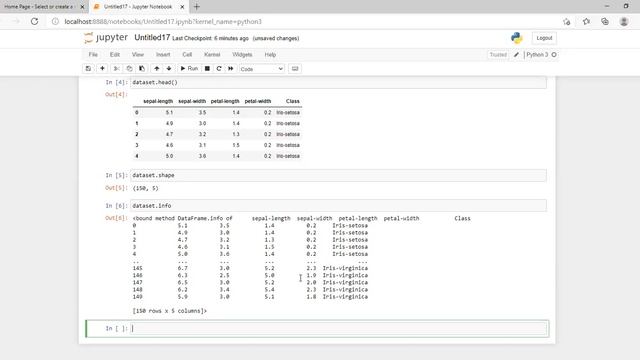Open browser collections icon
The width and height of the screenshot is (640, 360).
(x=605, y=22)
